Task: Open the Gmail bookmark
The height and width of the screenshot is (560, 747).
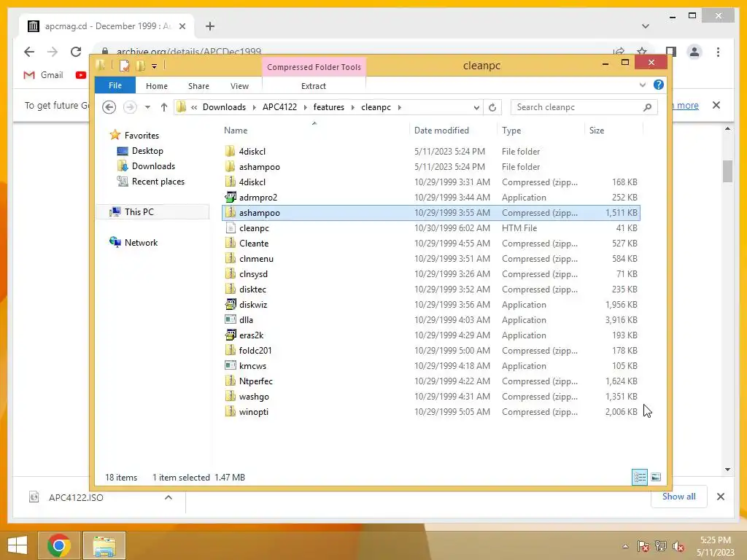Action: [x=43, y=75]
